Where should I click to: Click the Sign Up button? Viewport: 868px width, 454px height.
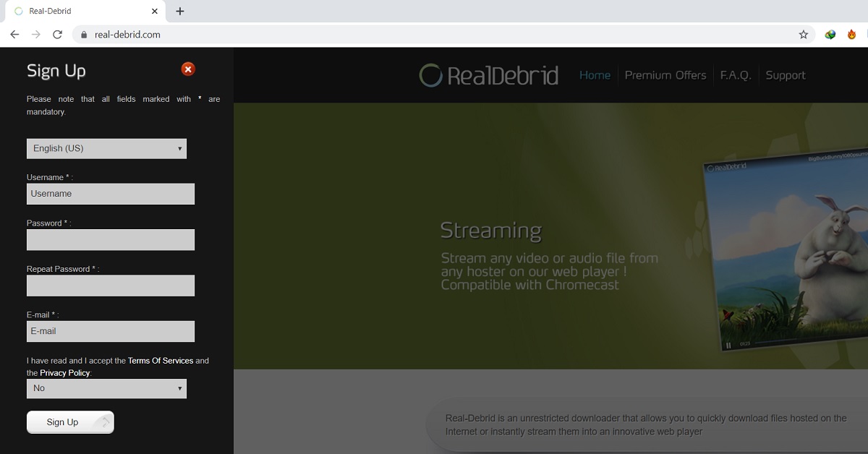click(x=70, y=422)
